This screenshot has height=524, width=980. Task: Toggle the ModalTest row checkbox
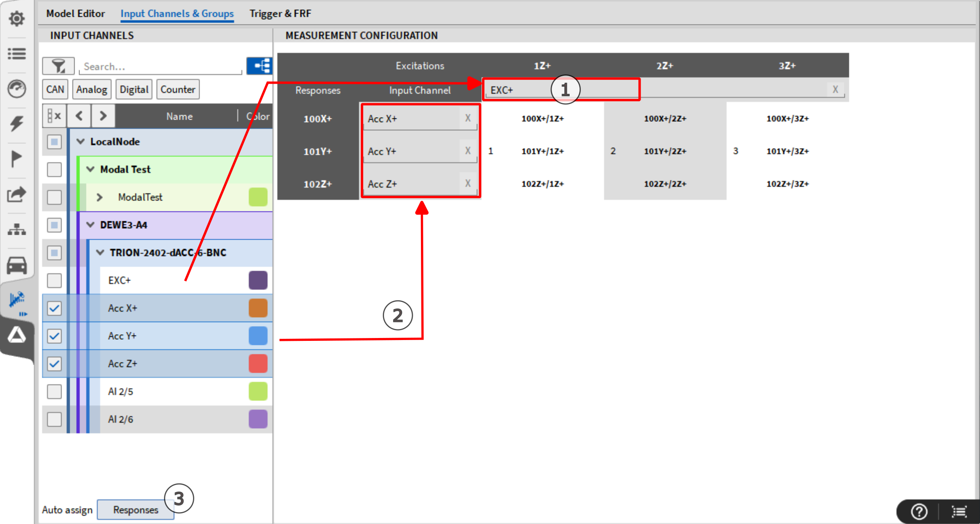(x=54, y=197)
